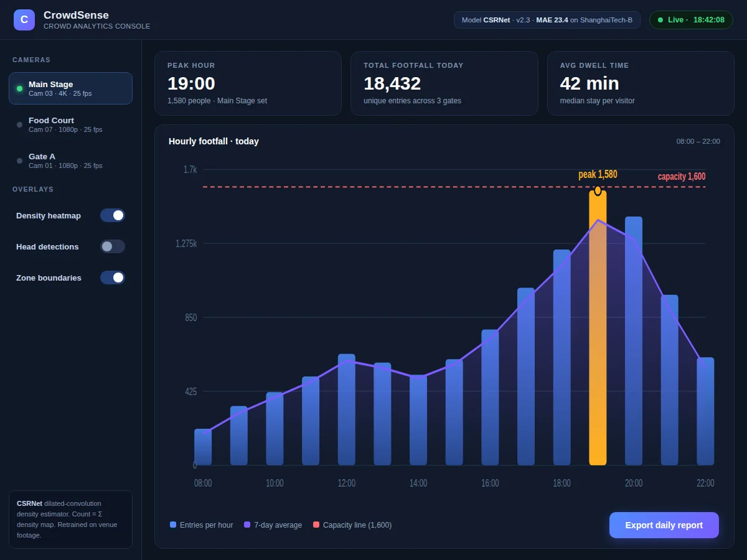The width and height of the screenshot is (747, 560).
Task: Click the 'CAMERAS' section heading
Action: 31,60
